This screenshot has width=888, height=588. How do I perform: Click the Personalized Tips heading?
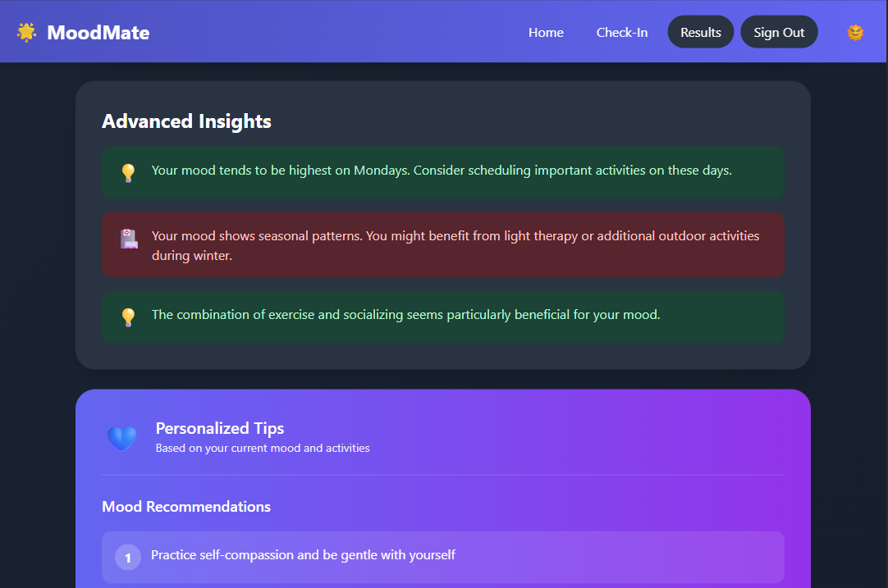(220, 428)
